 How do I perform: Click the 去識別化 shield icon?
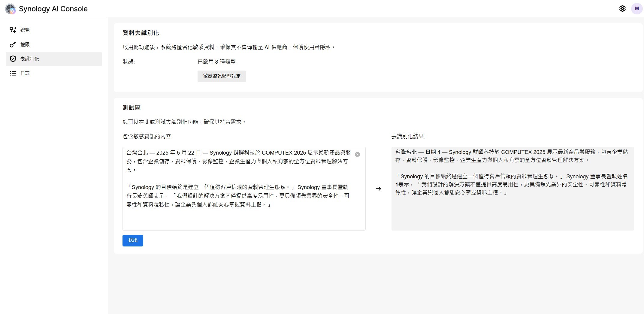point(13,59)
